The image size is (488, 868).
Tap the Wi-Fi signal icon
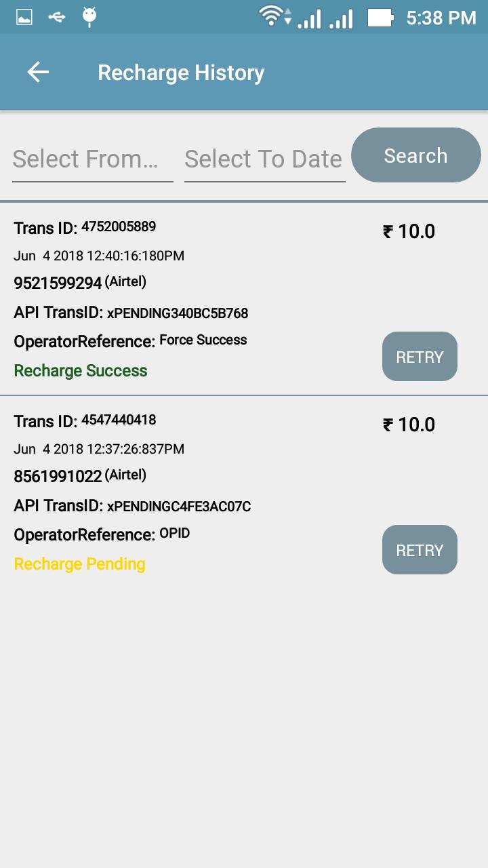point(272,16)
